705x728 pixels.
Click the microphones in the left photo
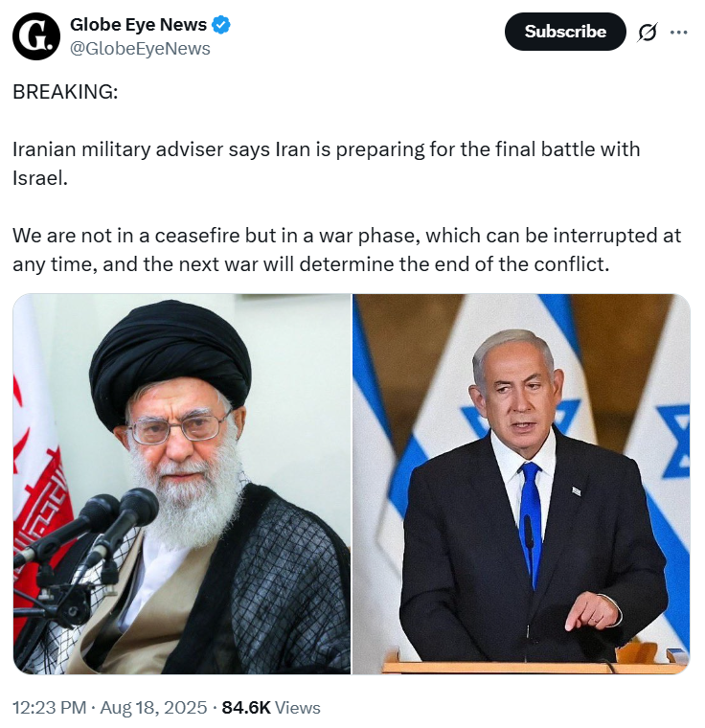(x=86, y=548)
